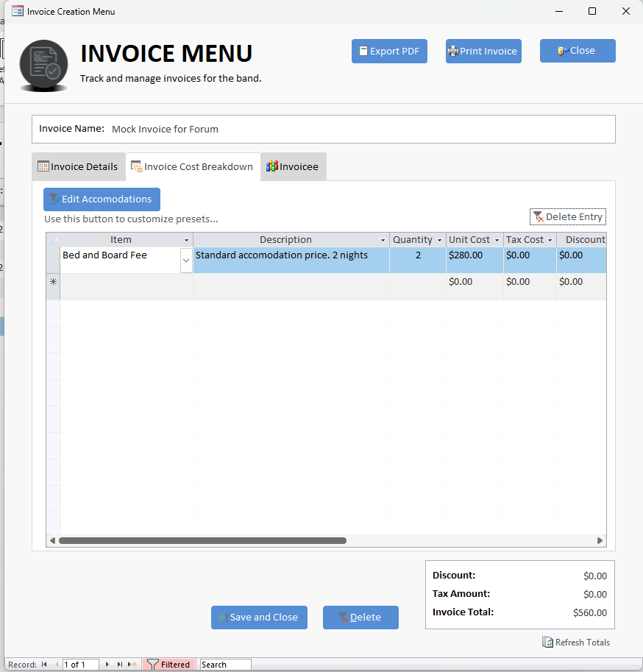Click the Filtered indicator in the record bar
This screenshot has width=643, height=672.
click(x=168, y=665)
